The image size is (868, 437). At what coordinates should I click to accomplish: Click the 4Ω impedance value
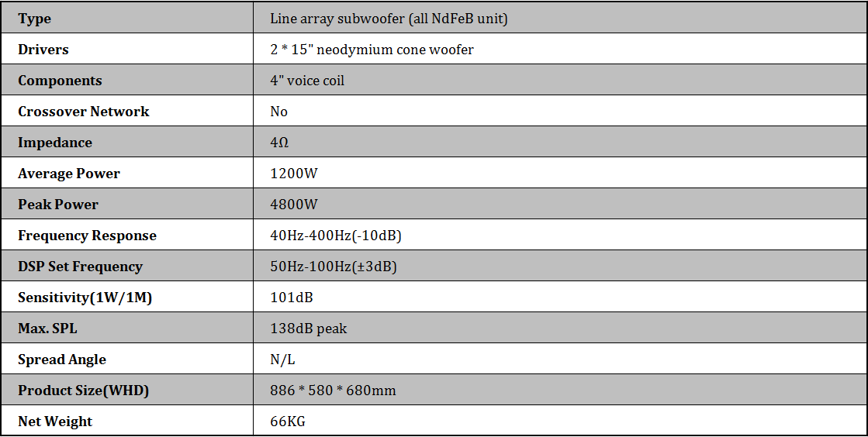pyautogui.click(x=279, y=143)
